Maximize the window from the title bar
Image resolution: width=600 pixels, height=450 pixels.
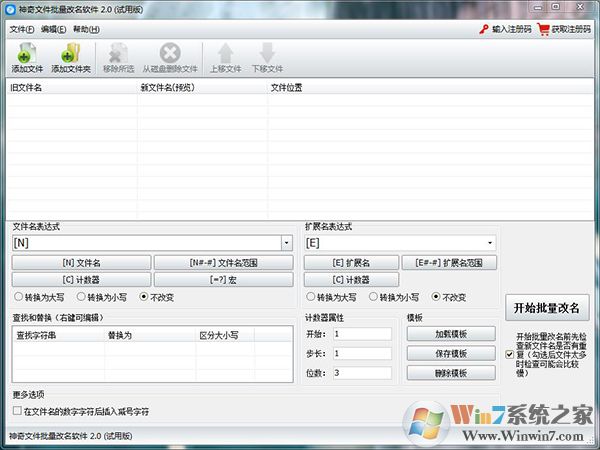(x=556, y=7)
